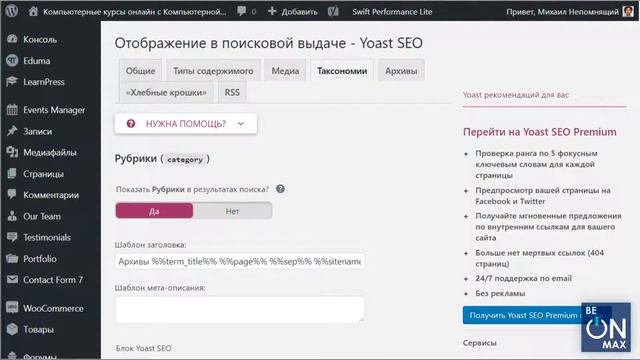Click the Yoast рекомендаций для вас heading
The image size is (640, 360).
[x=516, y=95]
